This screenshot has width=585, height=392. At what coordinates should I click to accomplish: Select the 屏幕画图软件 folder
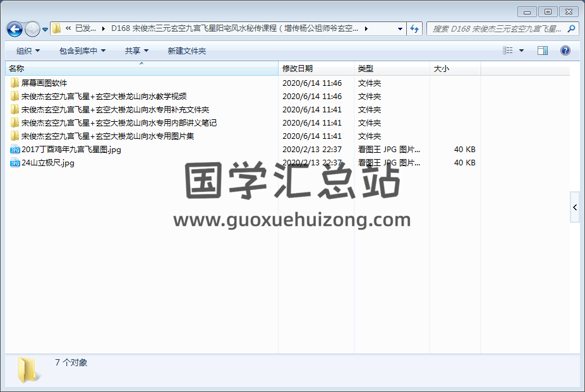pyautogui.click(x=44, y=83)
